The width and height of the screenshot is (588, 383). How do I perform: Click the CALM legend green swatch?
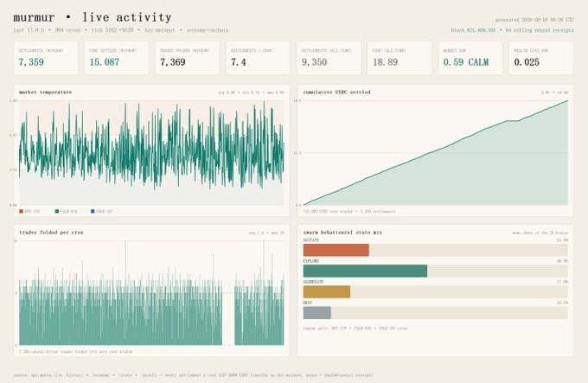pos(57,211)
